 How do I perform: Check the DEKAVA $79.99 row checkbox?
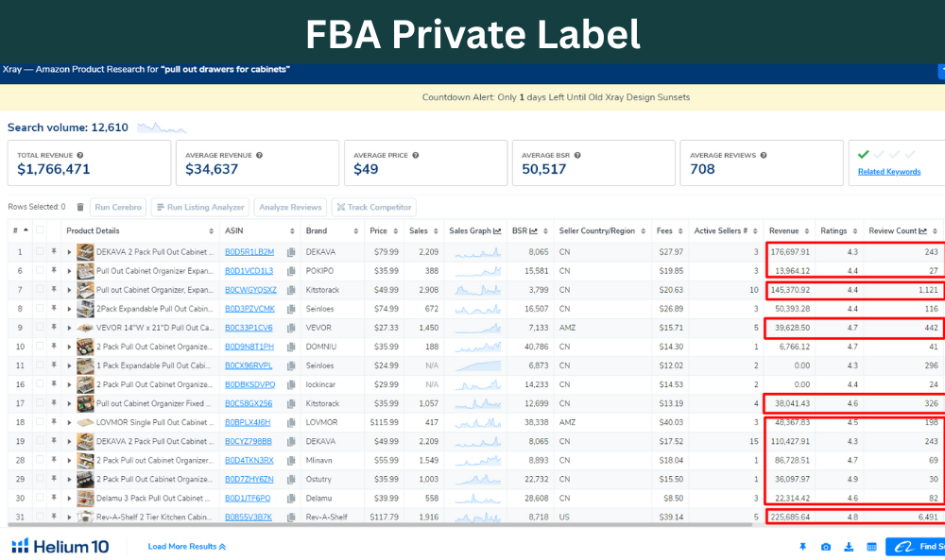pyautogui.click(x=40, y=252)
